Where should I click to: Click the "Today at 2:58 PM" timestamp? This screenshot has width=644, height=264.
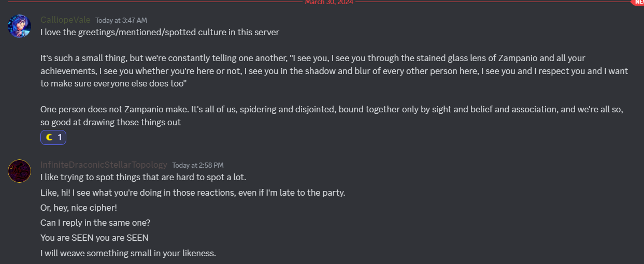197,165
